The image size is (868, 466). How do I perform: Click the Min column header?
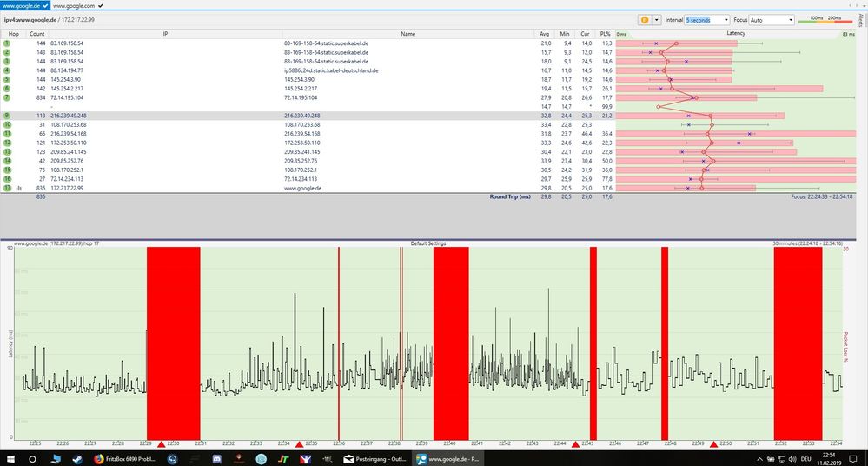(x=565, y=34)
